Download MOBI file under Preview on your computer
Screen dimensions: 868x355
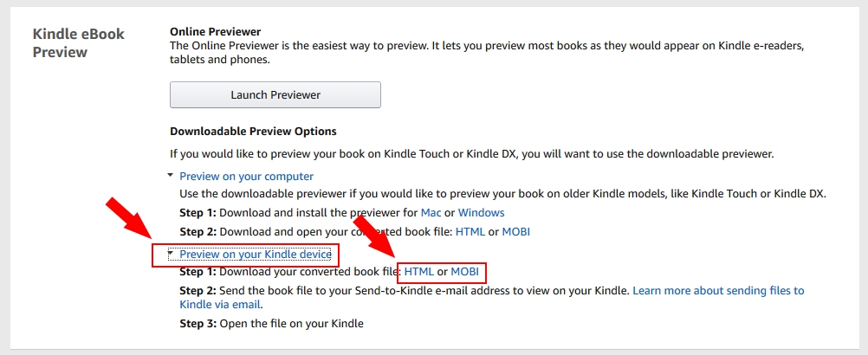(515, 232)
